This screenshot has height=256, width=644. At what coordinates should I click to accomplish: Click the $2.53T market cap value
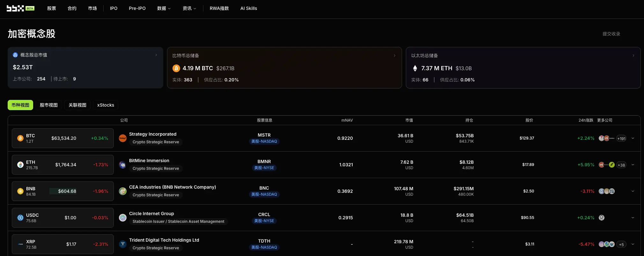pos(23,67)
